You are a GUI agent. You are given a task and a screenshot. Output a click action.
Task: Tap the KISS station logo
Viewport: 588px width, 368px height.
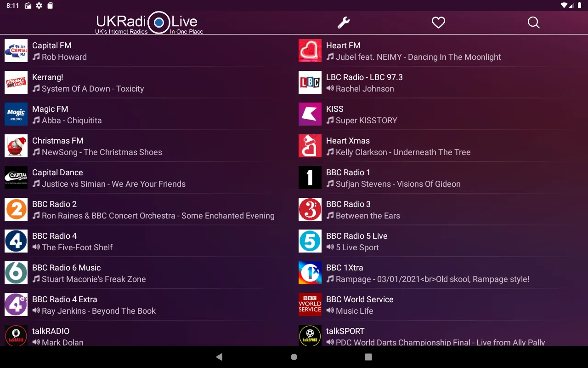point(310,114)
